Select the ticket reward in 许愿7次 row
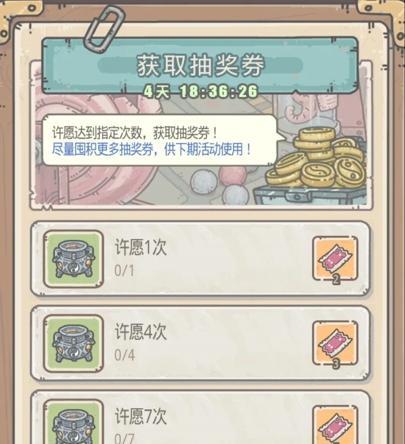The width and height of the screenshot is (405, 444). click(335, 424)
